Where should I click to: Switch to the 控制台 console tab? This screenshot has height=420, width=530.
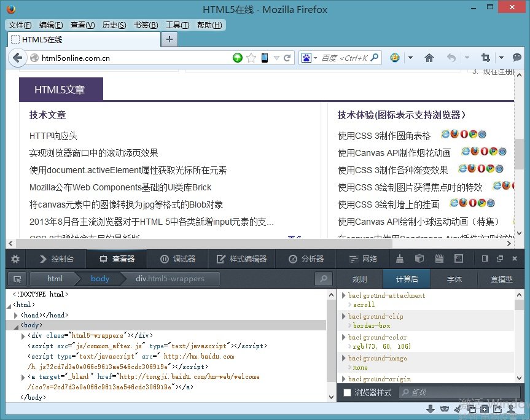(56, 259)
